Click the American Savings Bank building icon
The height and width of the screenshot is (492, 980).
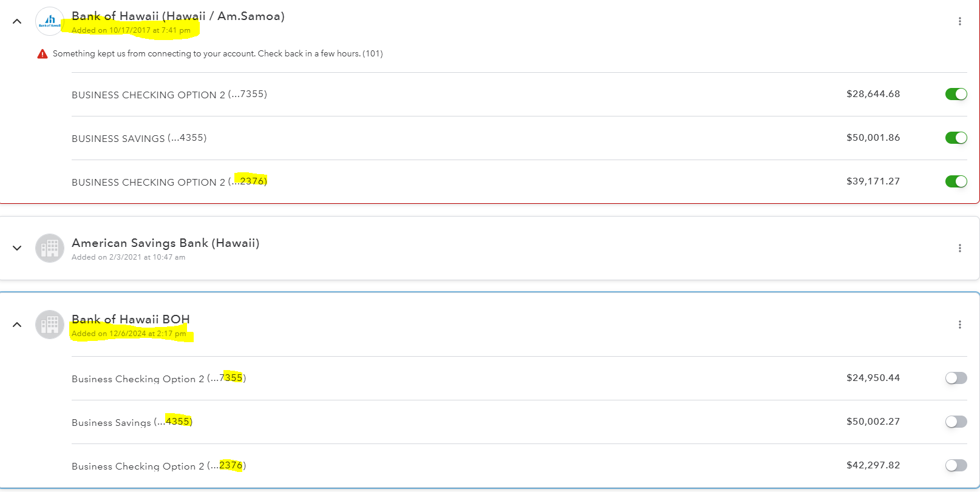49,248
